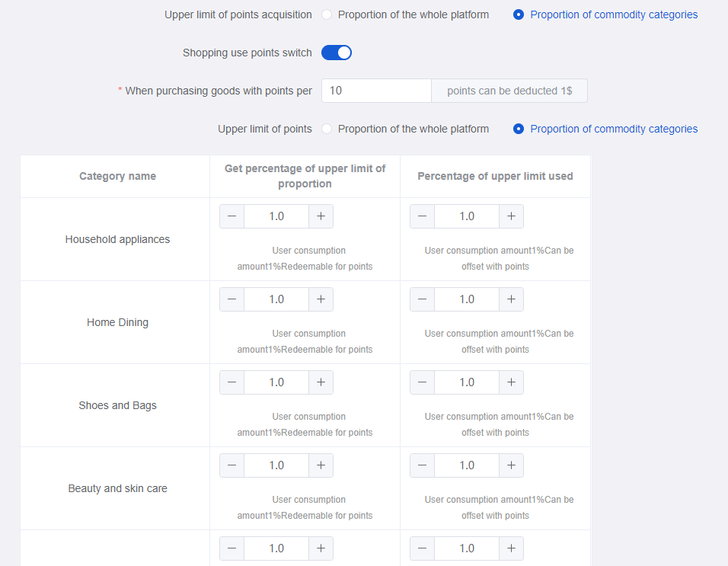728x566 pixels.
Task: Decrease Beauty and skin care get percentage
Action: 231,465
